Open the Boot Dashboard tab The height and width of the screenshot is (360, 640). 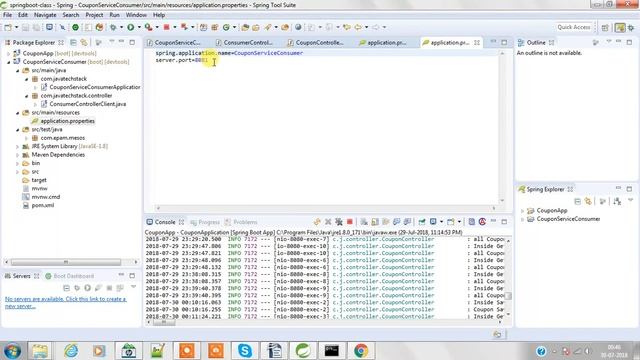tap(70, 276)
